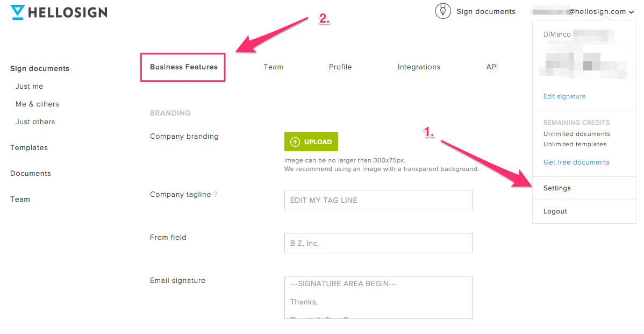Open the Integrations tab

(419, 67)
